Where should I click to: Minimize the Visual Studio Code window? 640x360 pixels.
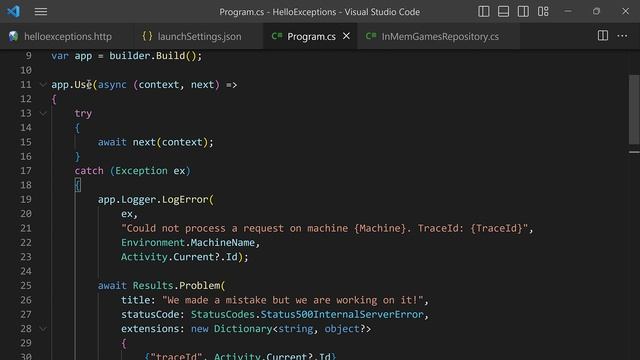[568, 11]
